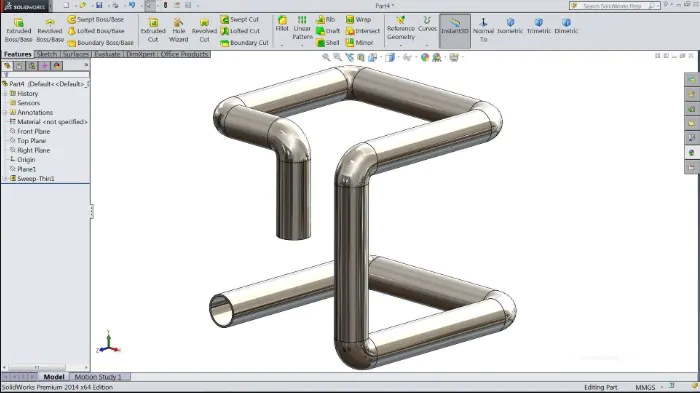Toggle the Section View icon
The image size is (700, 393).
tap(361, 57)
